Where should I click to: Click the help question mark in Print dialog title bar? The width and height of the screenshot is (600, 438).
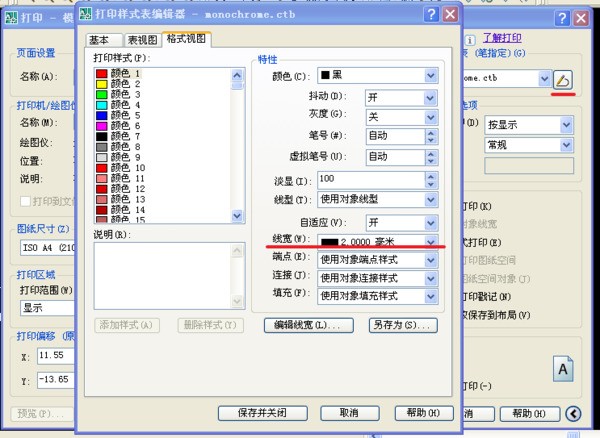click(x=559, y=20)
